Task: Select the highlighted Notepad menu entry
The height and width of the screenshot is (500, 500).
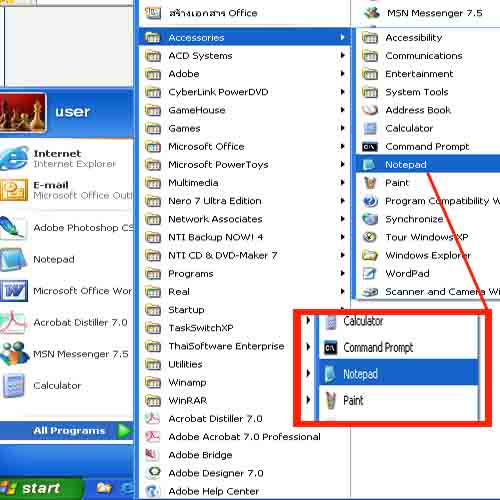Action: point(428,165)
